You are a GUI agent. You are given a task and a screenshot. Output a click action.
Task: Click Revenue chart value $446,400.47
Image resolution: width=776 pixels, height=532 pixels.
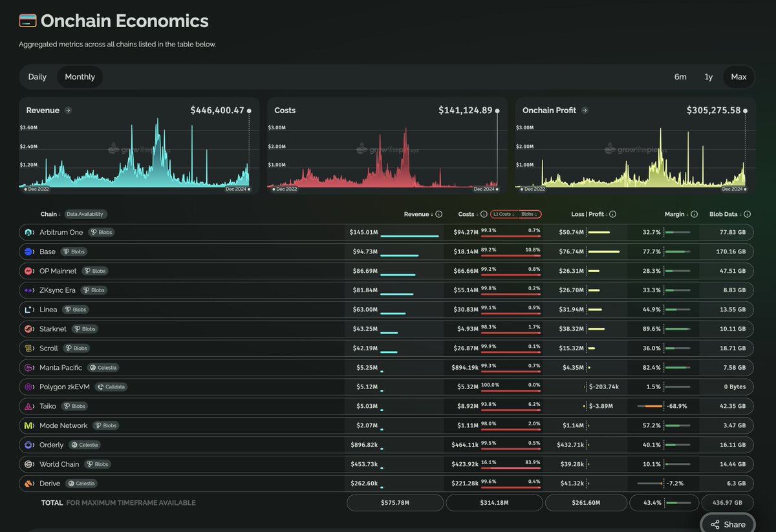coord(217,111)
